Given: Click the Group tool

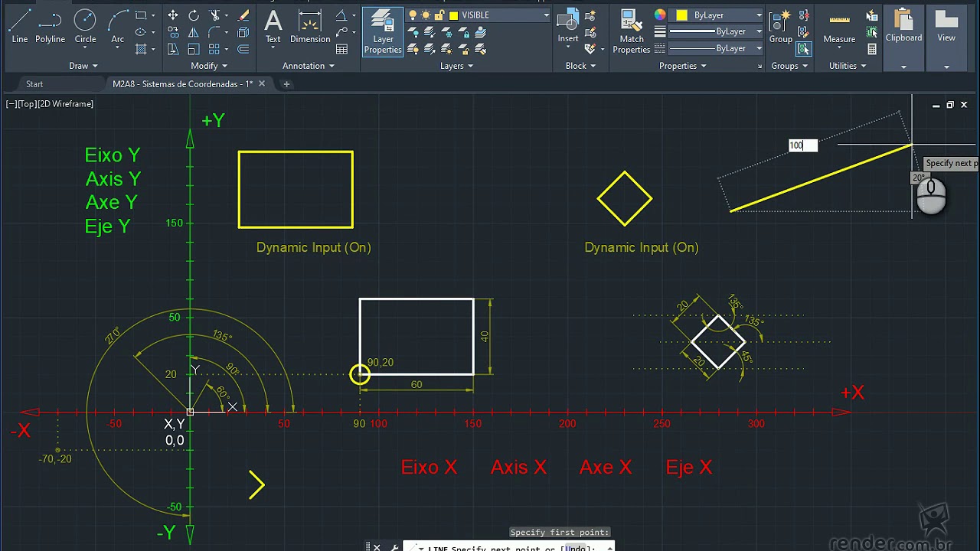Looking at the screenshot, I should click(781, 26).
